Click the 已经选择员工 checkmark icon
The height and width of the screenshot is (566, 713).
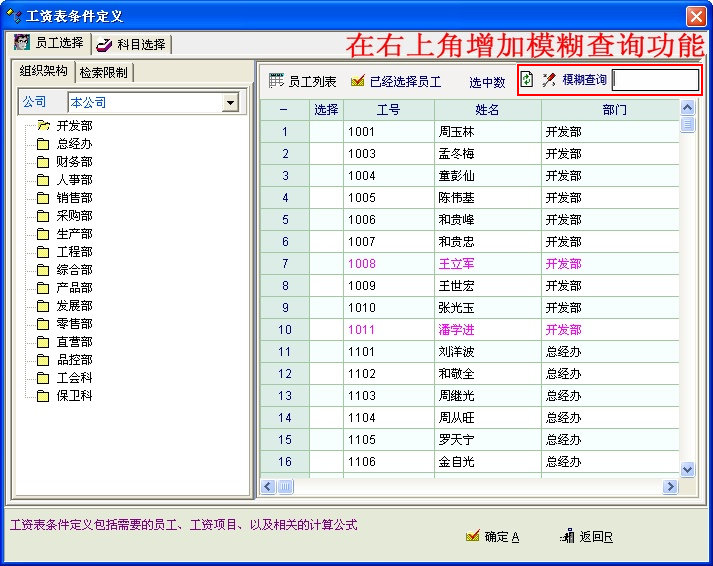point(357,81)
